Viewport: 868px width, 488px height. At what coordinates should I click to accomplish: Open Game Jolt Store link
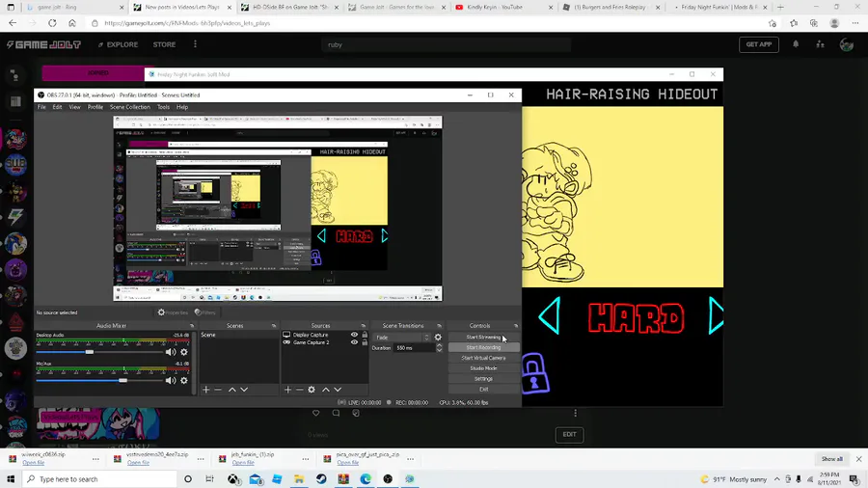click(x=164, y=44)
